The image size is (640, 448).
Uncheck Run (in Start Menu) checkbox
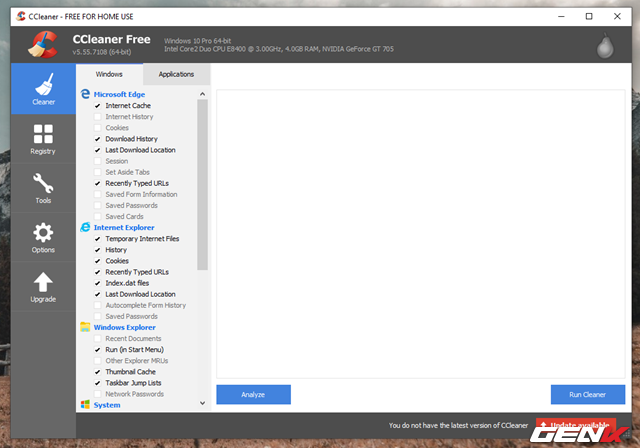[x=98, y=350]
